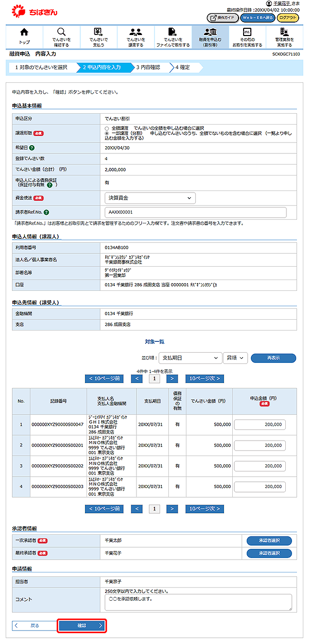
Task: Open でんさいをファイルで取引する file icon
Action: 173,33
